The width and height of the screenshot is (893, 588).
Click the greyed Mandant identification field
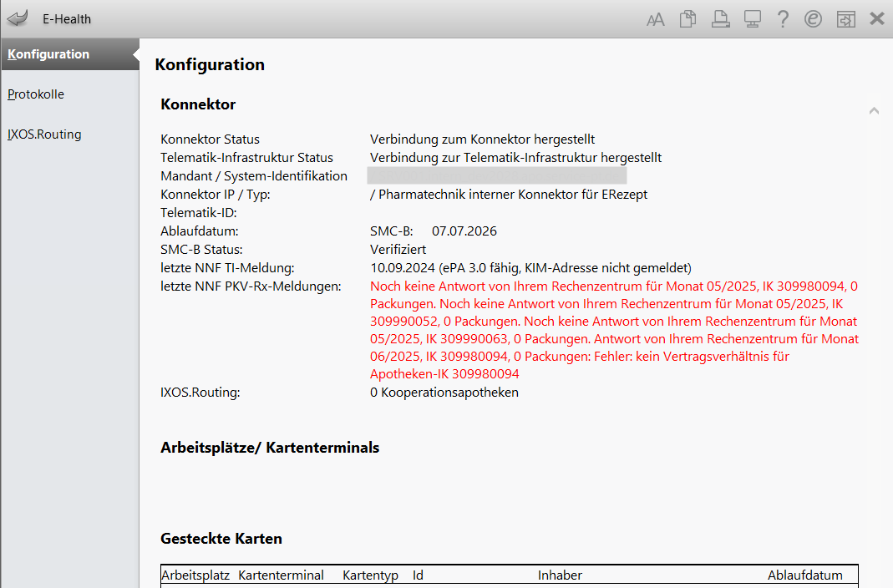[x=497, y=175]
